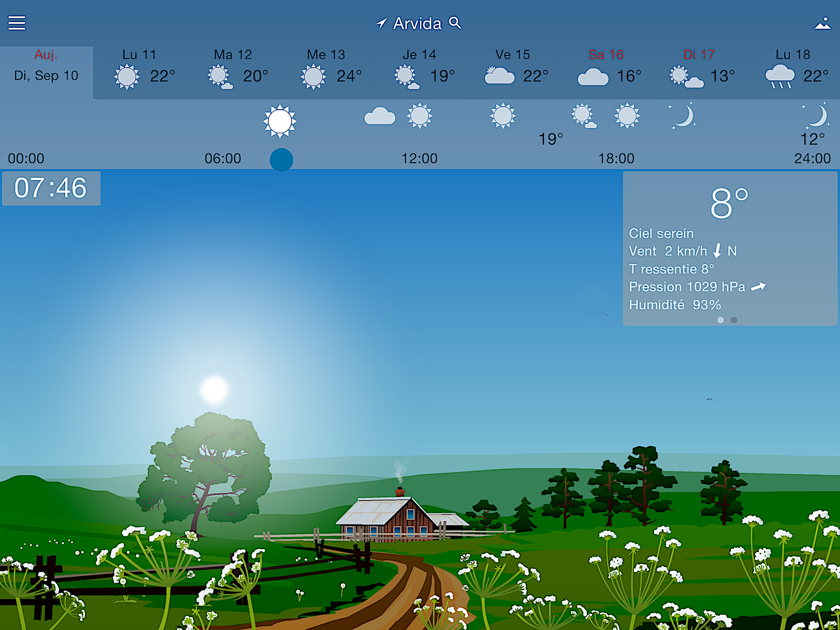Click the 18:00 timeline label
The height and width of the screenshot is (630, 840).
617,159
